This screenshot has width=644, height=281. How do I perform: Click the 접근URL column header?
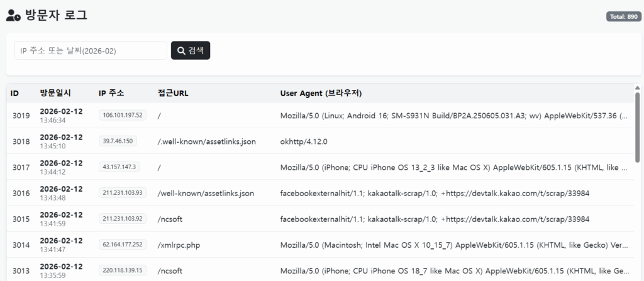tap(173, 93)
